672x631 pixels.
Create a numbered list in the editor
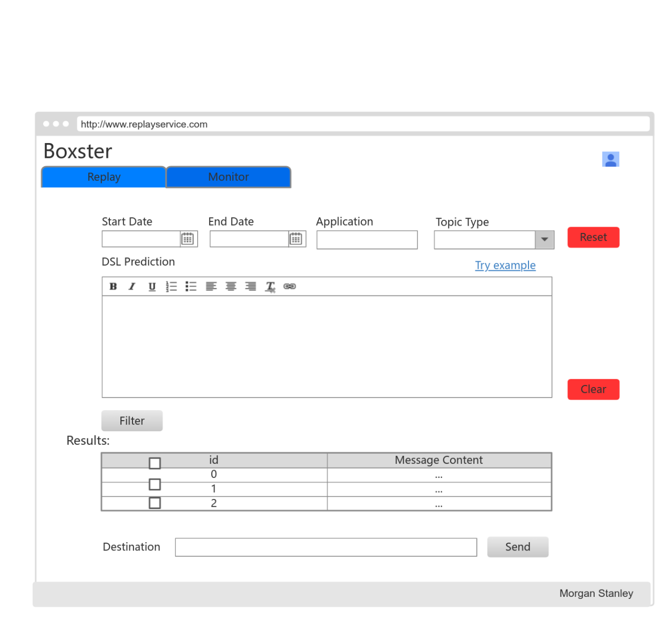[x=171, y=287]
